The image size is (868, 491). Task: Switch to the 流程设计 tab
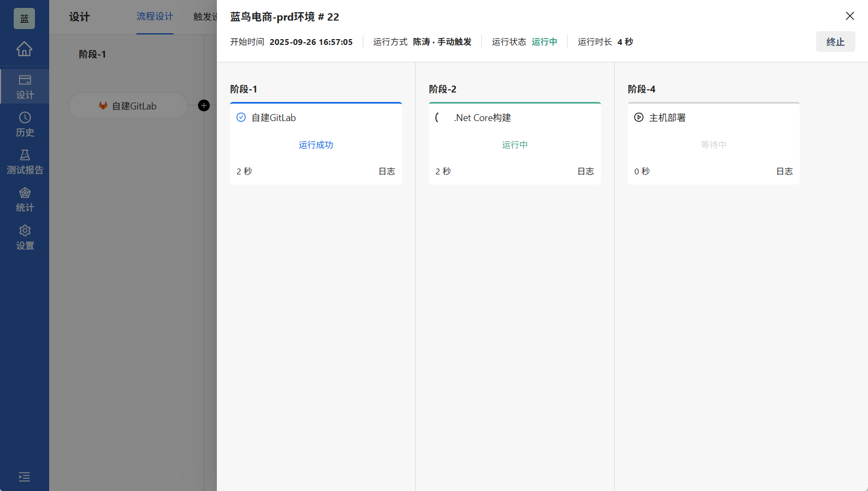154,17
